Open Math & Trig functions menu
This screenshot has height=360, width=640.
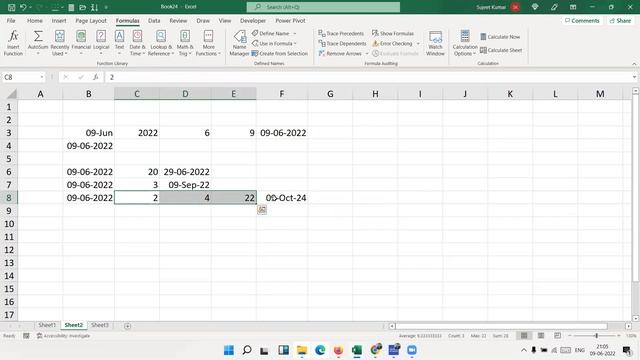pyautogui.click(x=184, y=42)
